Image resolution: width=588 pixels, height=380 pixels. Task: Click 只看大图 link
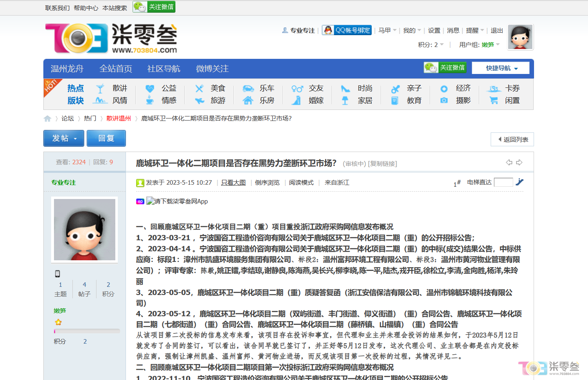[x=233, y=183]
